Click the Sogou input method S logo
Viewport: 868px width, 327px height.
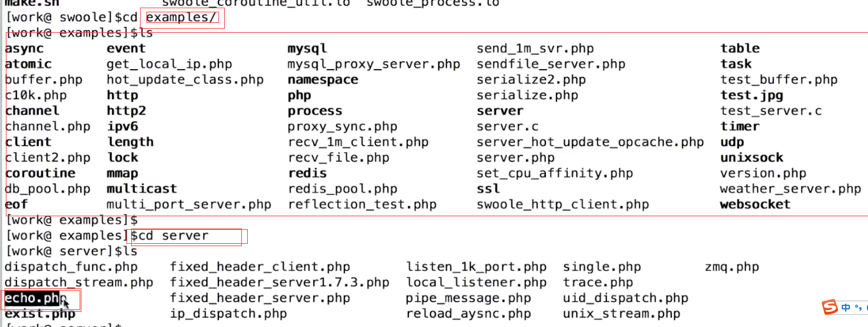(x=830, y=307)
